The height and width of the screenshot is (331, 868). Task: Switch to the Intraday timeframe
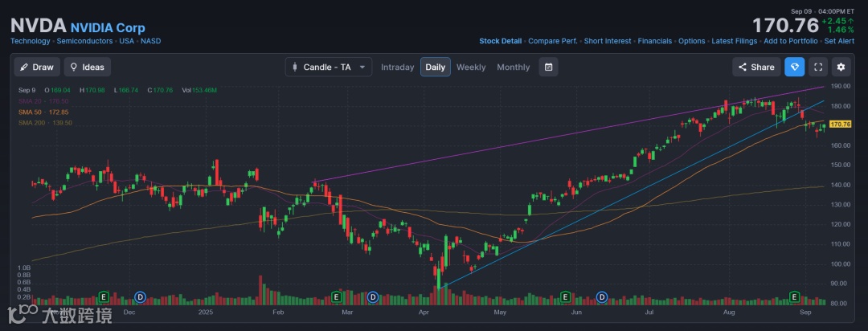tap(398, 67)
